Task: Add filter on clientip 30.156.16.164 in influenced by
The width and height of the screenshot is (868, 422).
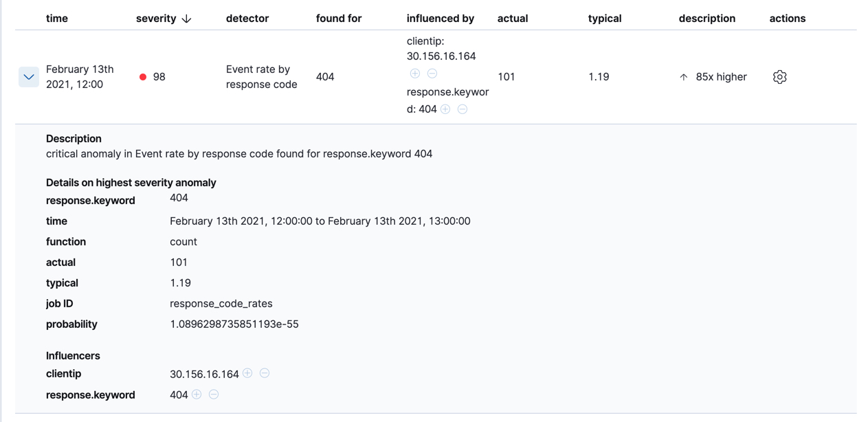Action: pyautogui.click(x=414, y=72)
